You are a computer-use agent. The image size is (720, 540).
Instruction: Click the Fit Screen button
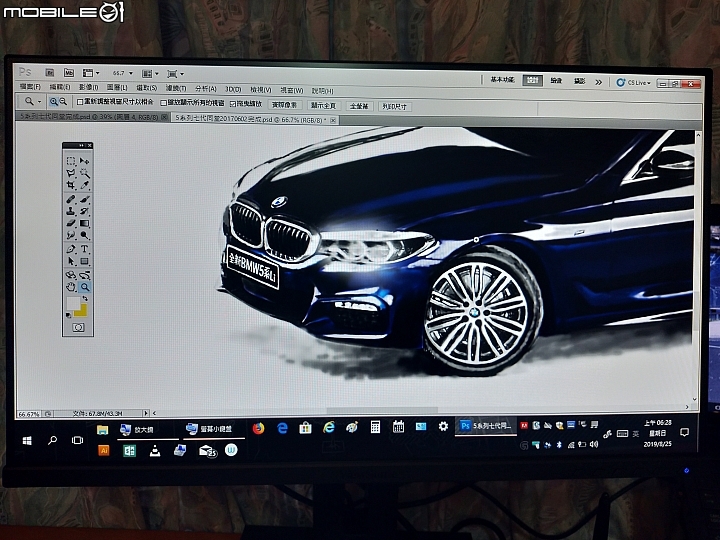click(323, 106)
